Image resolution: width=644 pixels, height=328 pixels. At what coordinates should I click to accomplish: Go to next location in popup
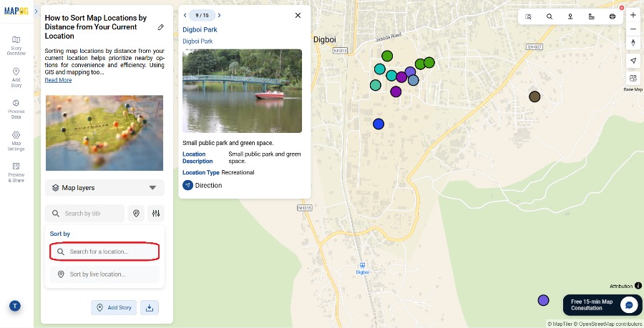point(220,15)
